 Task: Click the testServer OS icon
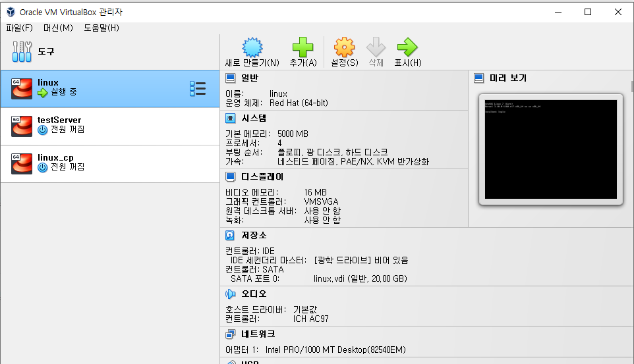22,126
